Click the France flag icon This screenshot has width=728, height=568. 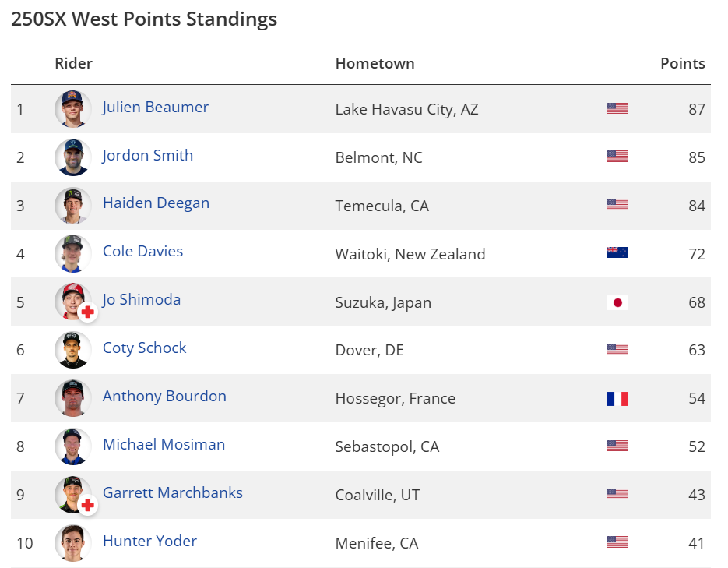(x=617, y=398)
